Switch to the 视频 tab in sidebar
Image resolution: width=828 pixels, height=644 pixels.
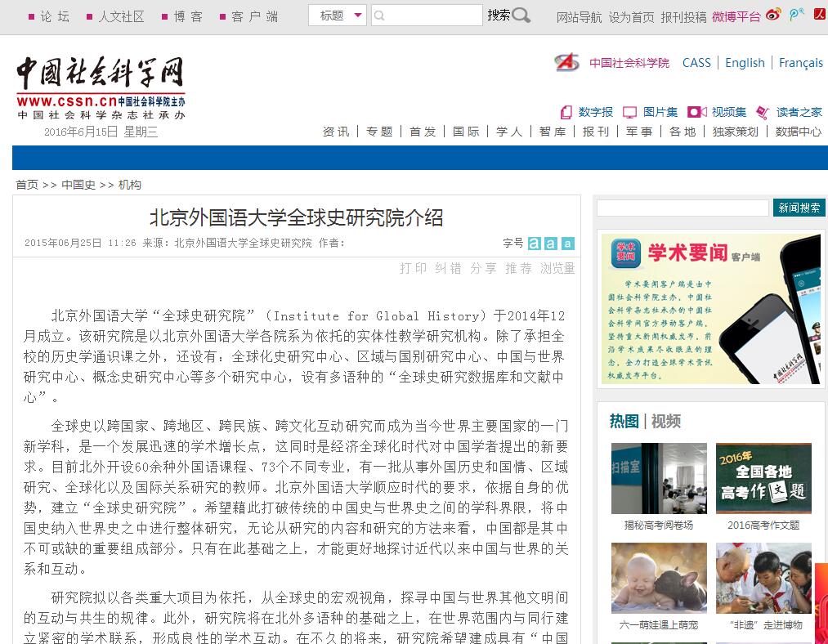pyautogui.click(x=666, y=421)
